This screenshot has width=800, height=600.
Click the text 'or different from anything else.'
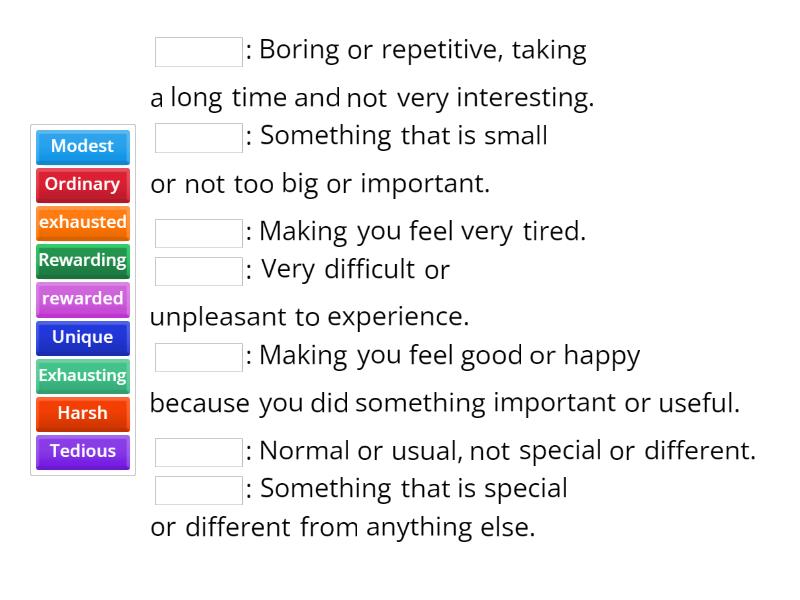(342, 527)
